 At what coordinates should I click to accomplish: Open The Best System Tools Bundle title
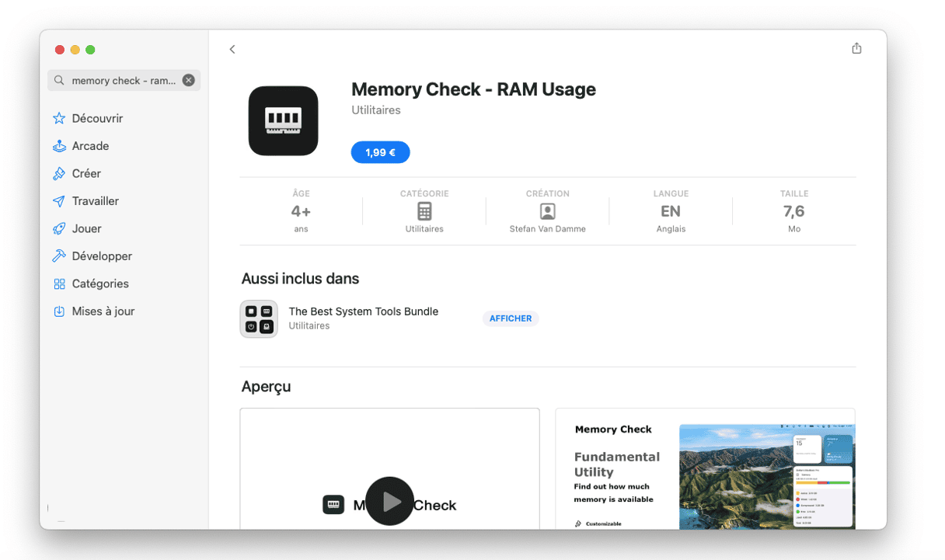pos(364,311)
